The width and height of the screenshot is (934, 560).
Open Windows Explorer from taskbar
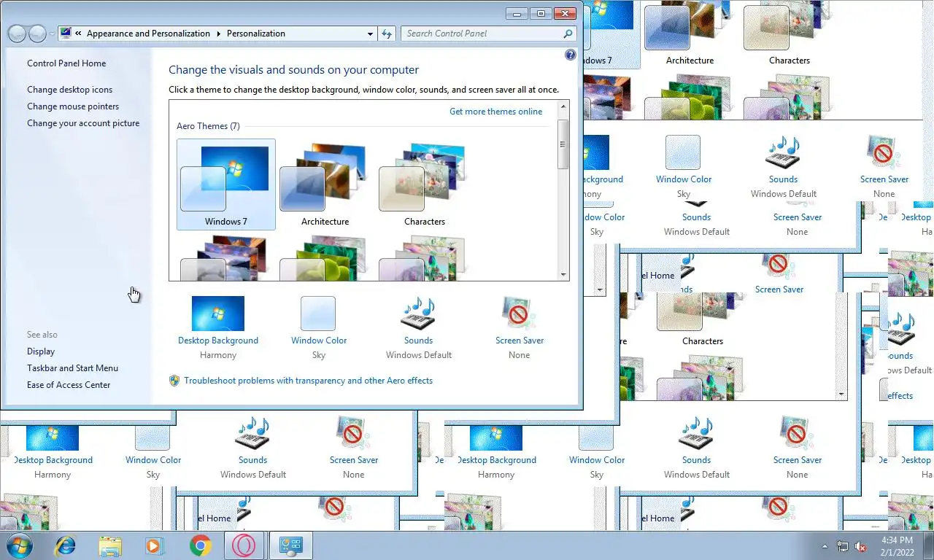(x=110, y=545)
